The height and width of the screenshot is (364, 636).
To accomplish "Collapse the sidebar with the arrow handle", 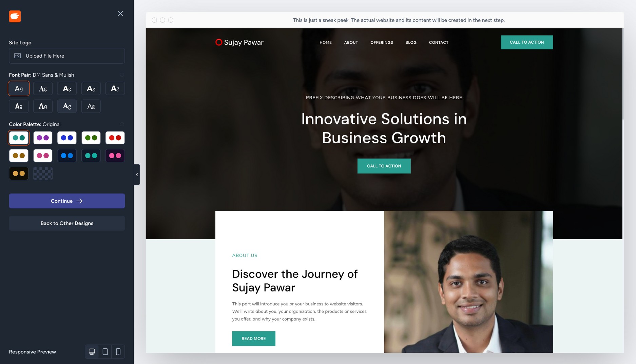I will point(137,175).
